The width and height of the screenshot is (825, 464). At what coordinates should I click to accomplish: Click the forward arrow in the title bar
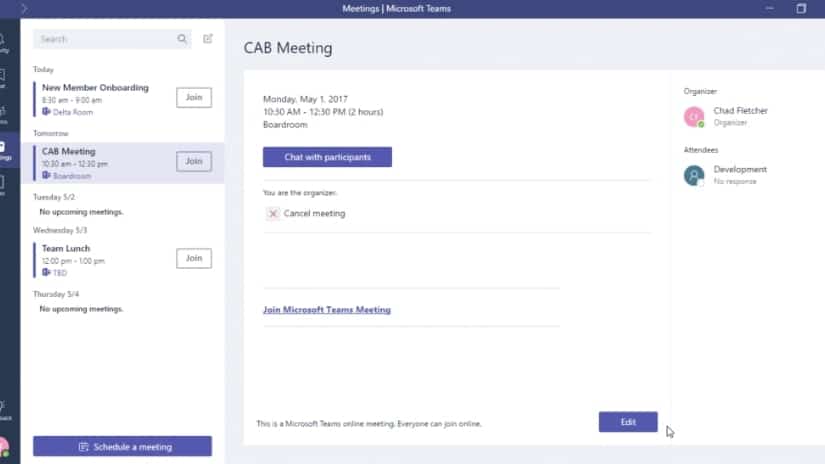[x=24, y=8]
